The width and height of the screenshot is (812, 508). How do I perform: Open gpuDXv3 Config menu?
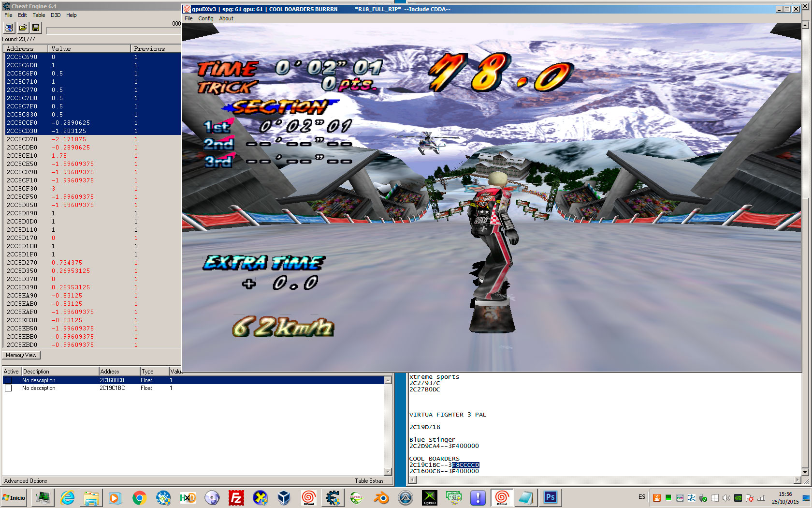205,18
